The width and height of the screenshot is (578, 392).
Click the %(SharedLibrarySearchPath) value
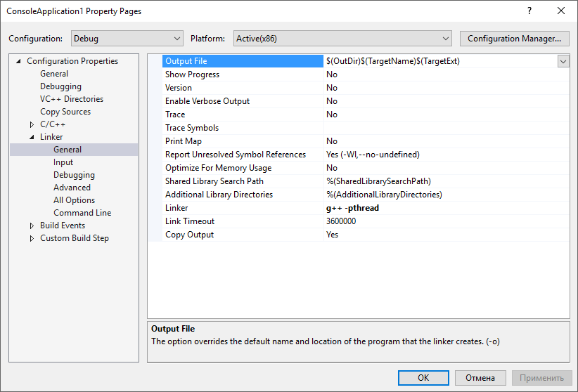[x=378, y=181]
